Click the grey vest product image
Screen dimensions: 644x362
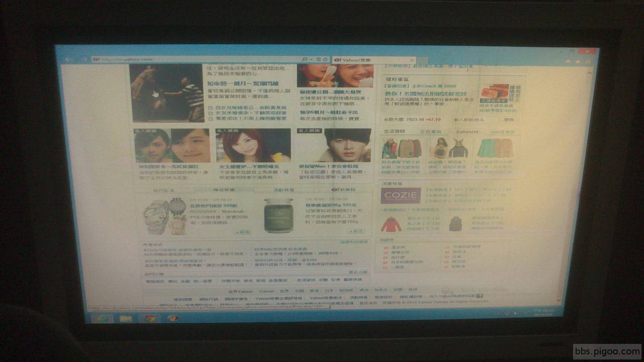pyautogui.click(x=455, y=223)
